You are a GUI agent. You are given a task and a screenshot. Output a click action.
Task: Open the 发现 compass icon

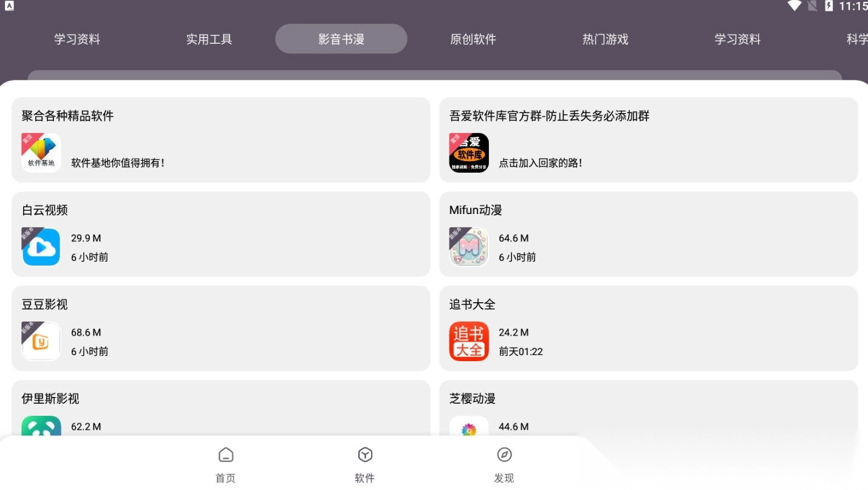[504, 455]
